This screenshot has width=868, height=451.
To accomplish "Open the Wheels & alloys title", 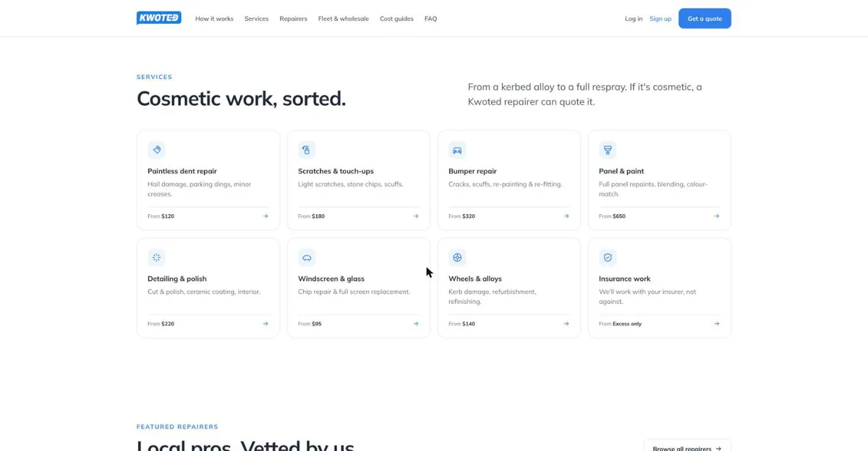I will (475, 279).
